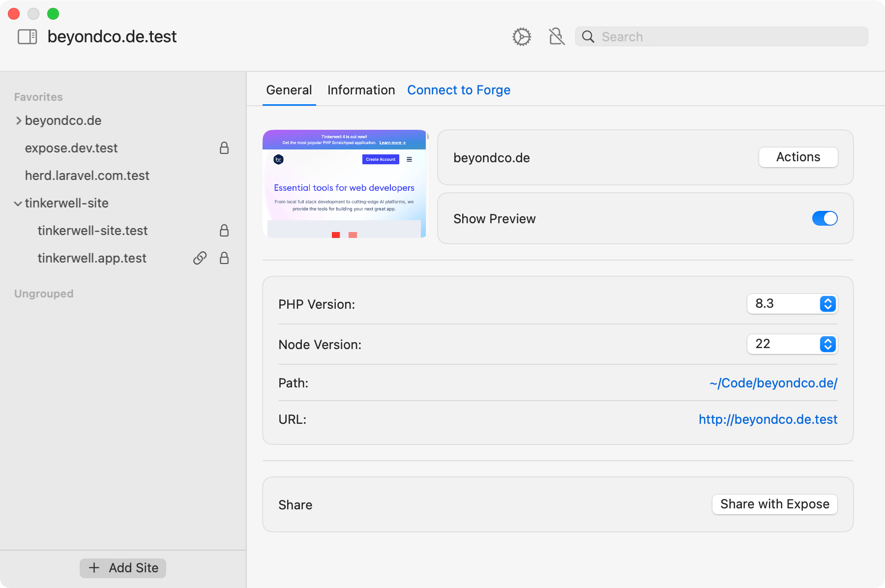The height and width of the screenshot is (588, 885).
Task: Click the Ungrouped section header
Action: [x=44, y=294]
